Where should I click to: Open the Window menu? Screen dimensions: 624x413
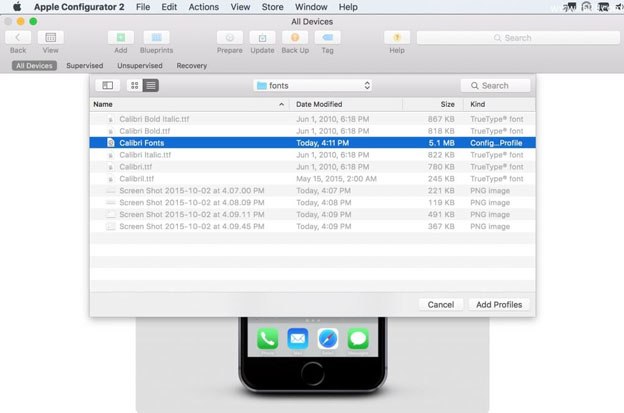coord(311,7)
